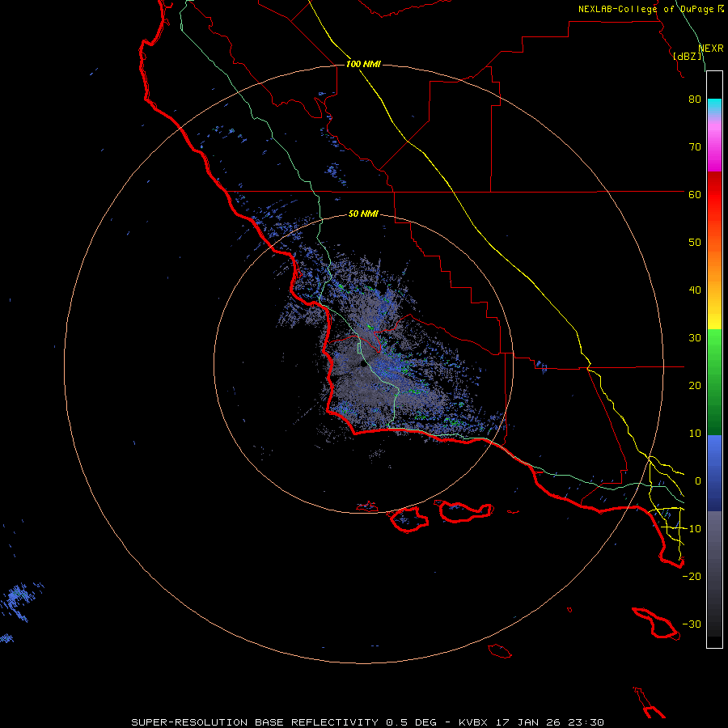Screen dimensions: 728x728
Task: Click the 40 value on dBZ scale
Action: (x=695, y=290)
